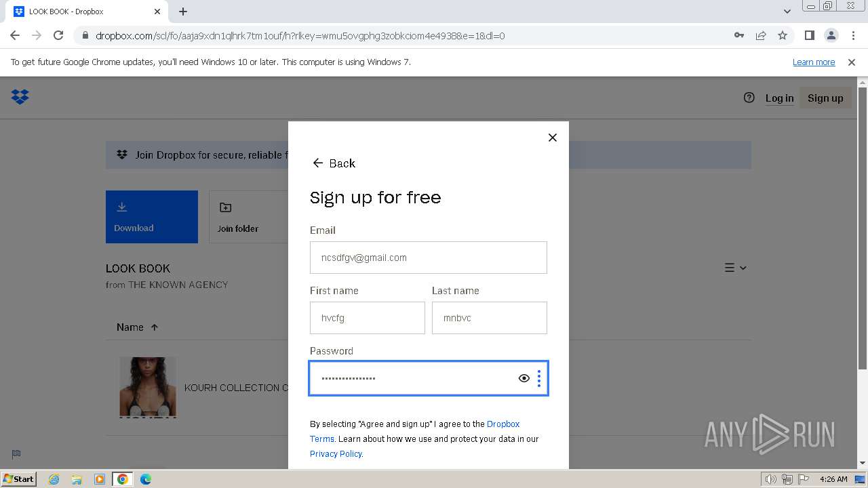The image size is (868, 488).
Task: Click the Last name input field
Action: click(490, 318)
